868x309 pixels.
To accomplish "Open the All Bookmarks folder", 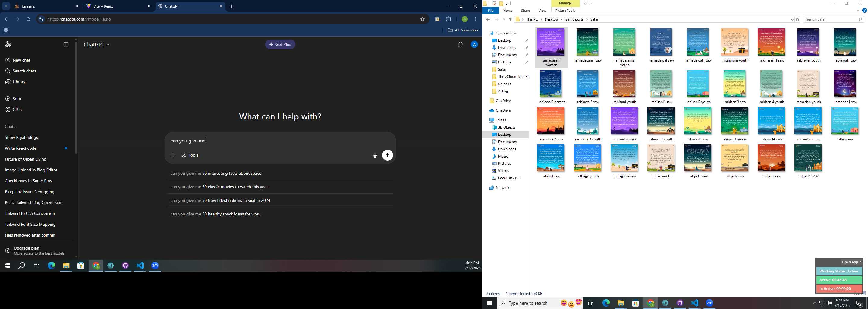I will [x=463, y=30].
